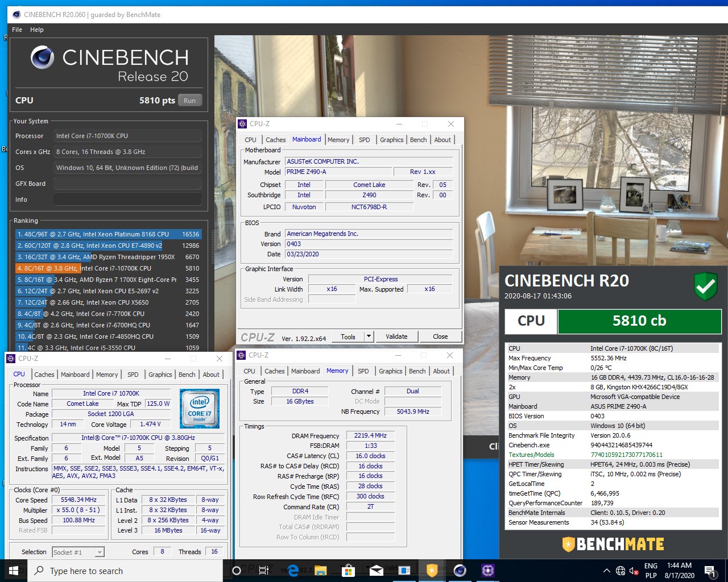The height and width of the screenshot is (582, 728).
Task: Open the Windows Start menu
Action: 14,571
